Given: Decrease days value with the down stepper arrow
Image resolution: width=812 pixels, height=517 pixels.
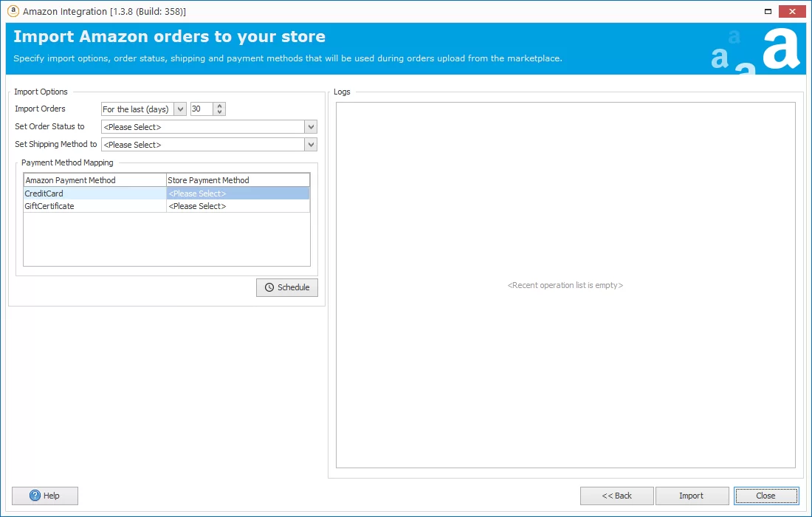Looking at the screenshot, I should (219, 112).
